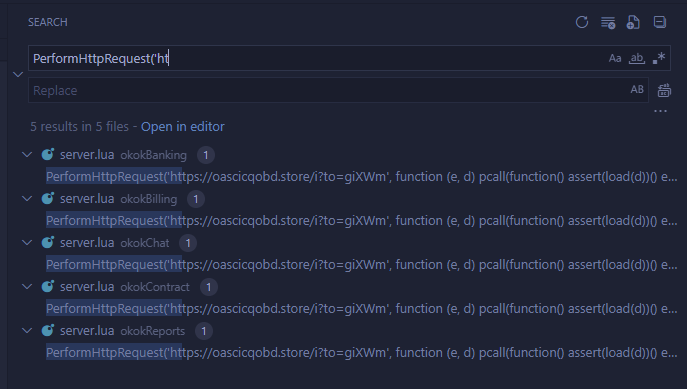Click the SEARCH panel title
The height and width of the screenshot is (389, 687).
point(48,22)
